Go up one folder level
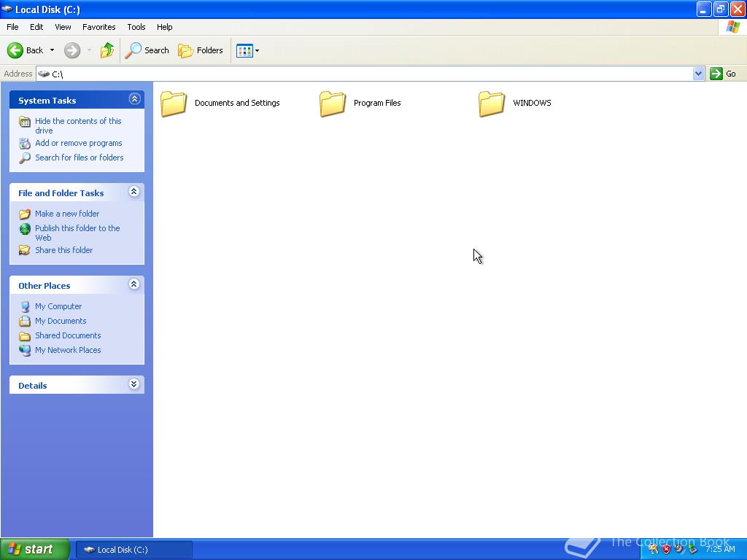Viewport: 747px width, 560px height. tap(107, 50)
